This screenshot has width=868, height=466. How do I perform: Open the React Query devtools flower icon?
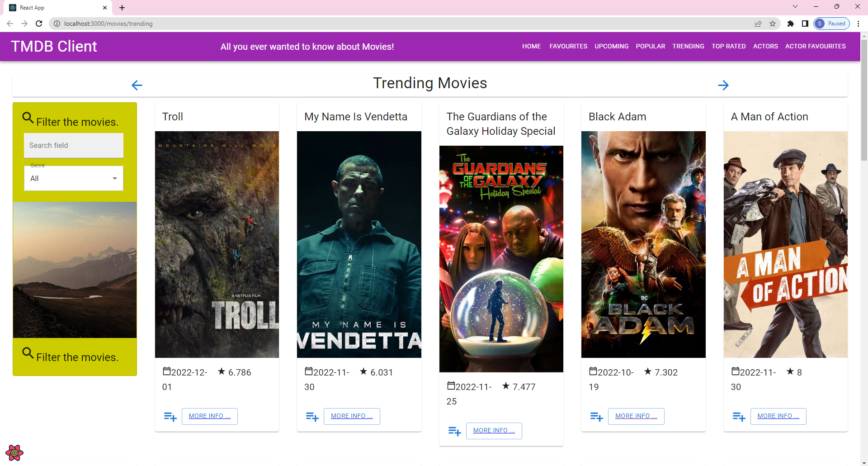point(14,452)
